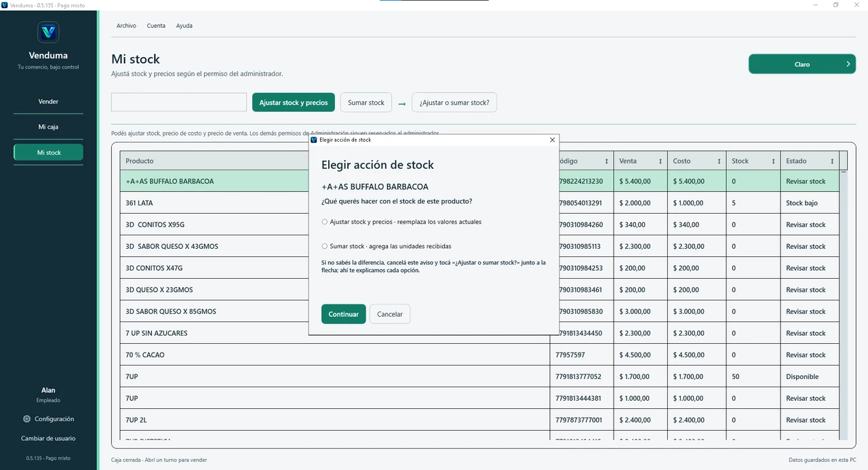Screen dimensions: 868x470
Task: Click the chevron arrow on the Claro button
Action: click(848, 64)
